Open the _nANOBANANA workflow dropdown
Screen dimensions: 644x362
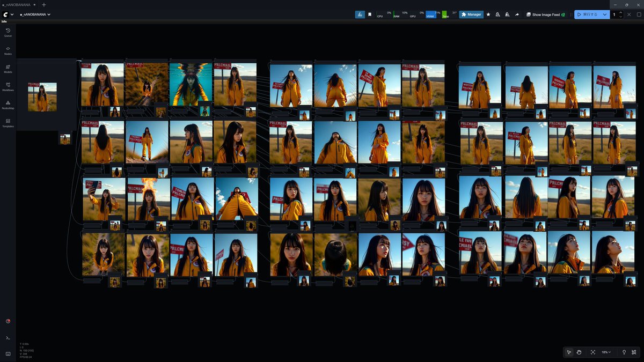(35, 14)
